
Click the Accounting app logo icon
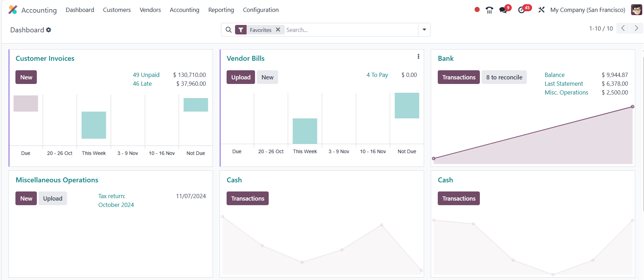(13, 10)
